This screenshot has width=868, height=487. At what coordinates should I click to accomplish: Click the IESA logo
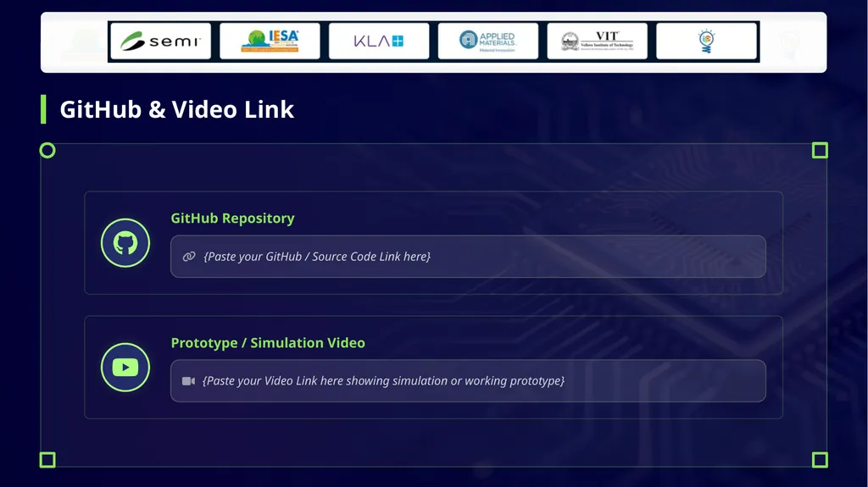270,41
